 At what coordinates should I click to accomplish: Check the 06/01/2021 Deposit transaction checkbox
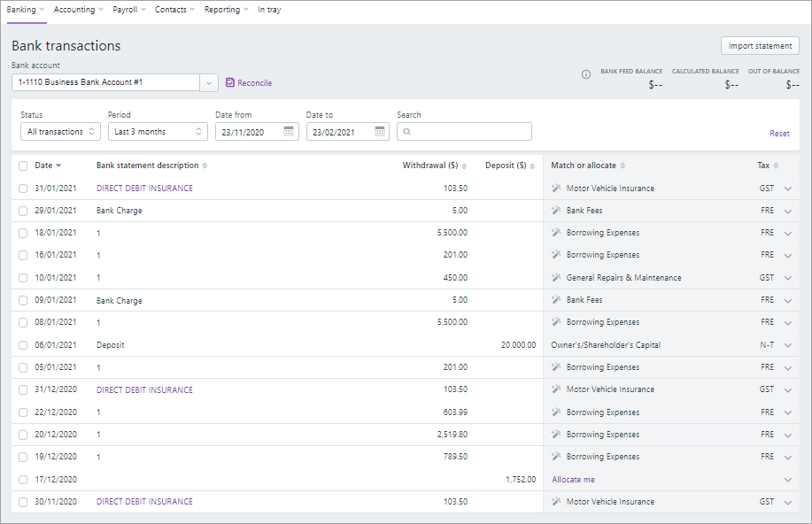[x=23, y=345]
